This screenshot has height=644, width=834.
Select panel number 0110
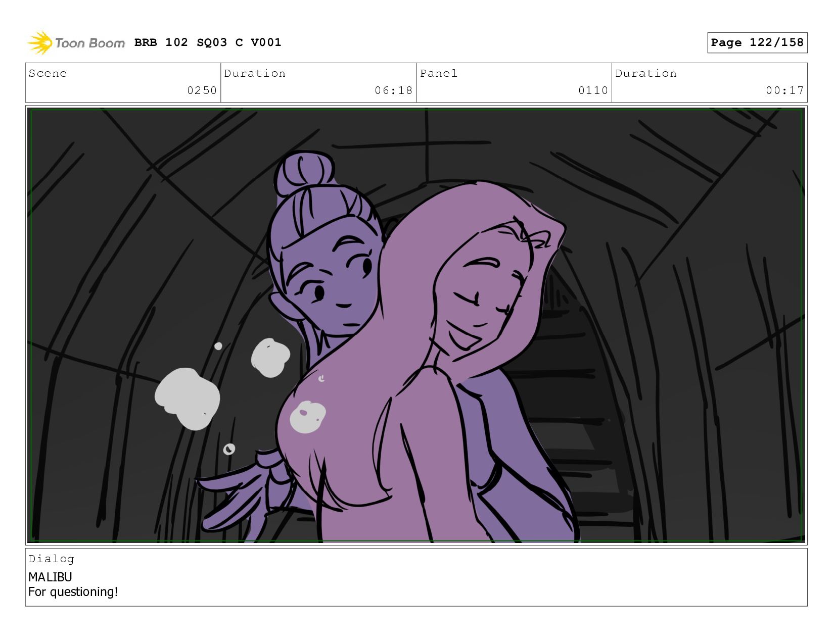593,90
